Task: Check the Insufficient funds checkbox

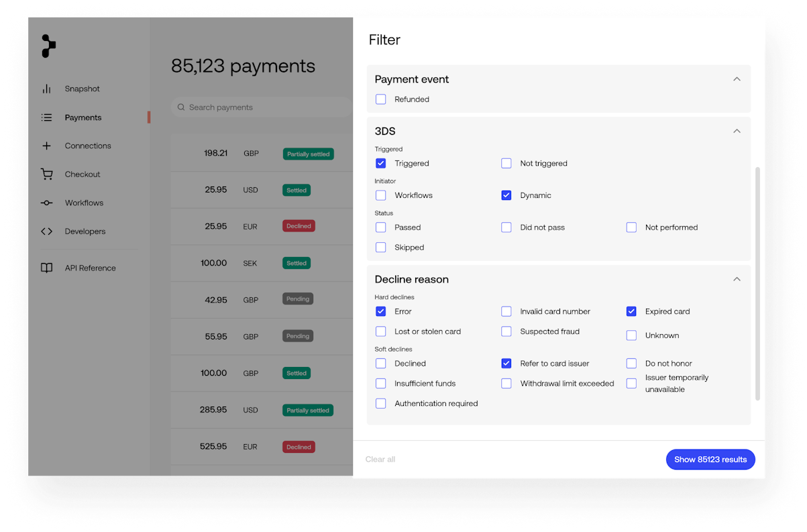Action: pyautogui.click(x=381, y=384)
